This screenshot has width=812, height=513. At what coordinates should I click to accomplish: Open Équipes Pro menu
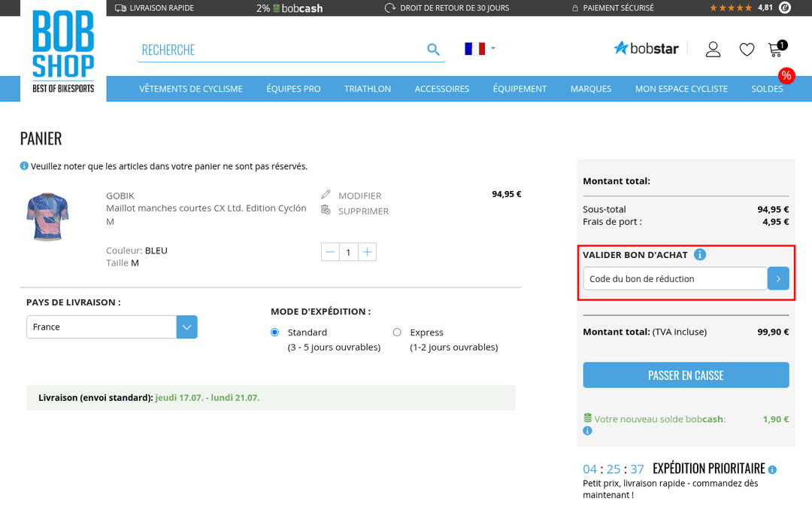(293, 89)
